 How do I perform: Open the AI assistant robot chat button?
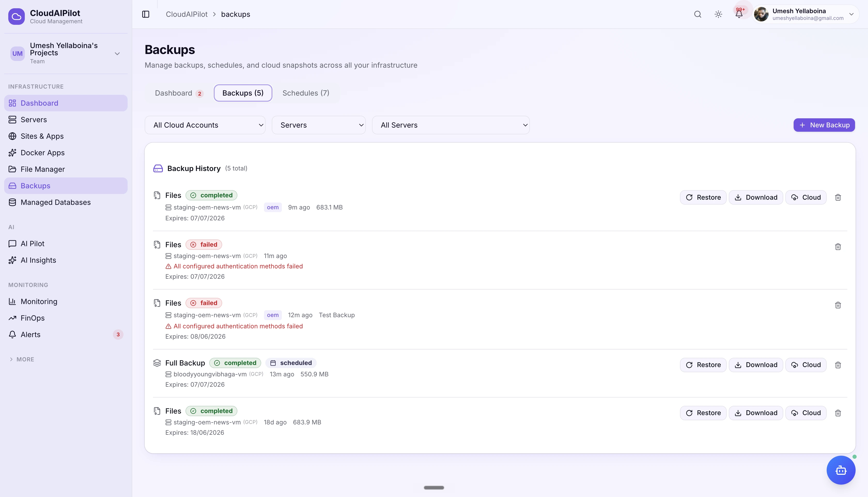point(841,470)
